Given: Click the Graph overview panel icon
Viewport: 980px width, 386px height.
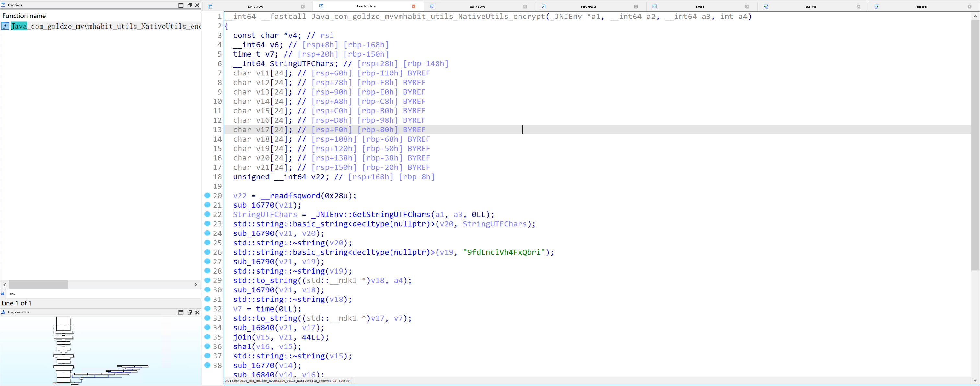Looking at the screenshot, I should point(3,312).
